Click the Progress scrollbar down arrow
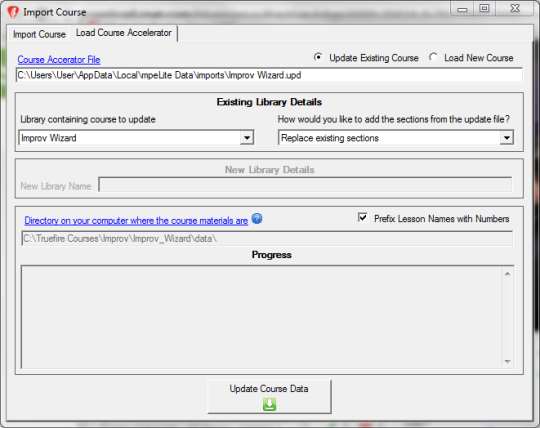Image resolution: width=540 pixels, height=428 pixels. coord(507,362)
